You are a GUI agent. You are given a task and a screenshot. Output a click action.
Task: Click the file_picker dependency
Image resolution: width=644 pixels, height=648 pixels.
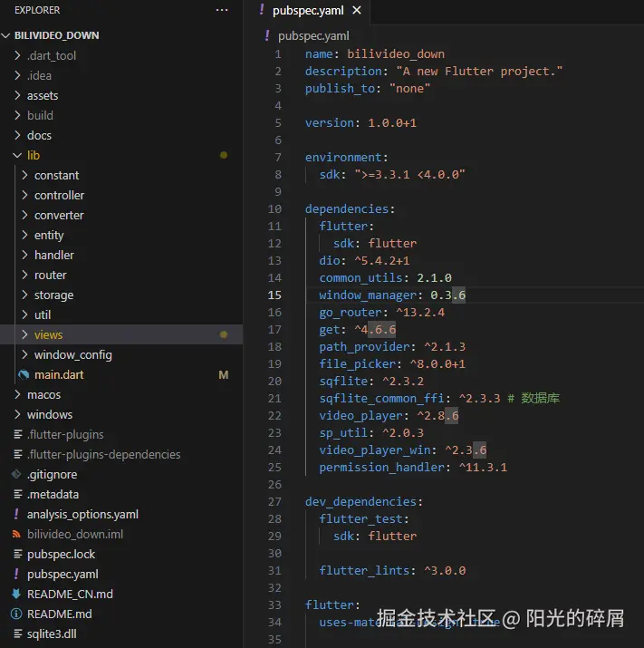tap(357, 364)
